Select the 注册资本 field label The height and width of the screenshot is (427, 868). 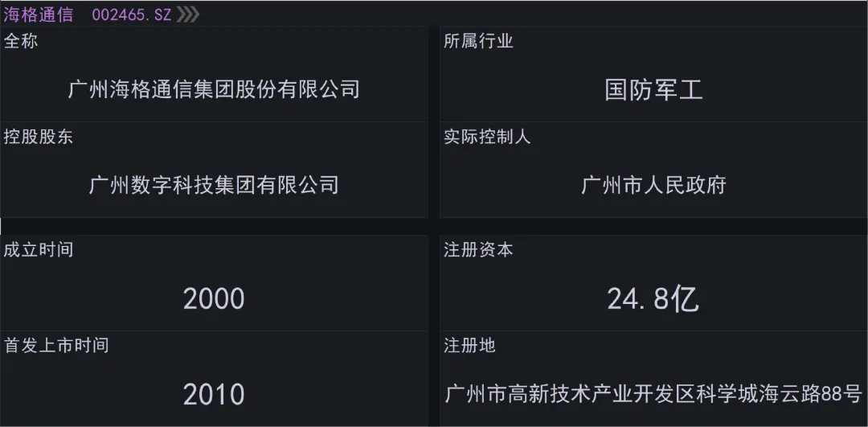[x=478, y=249]
